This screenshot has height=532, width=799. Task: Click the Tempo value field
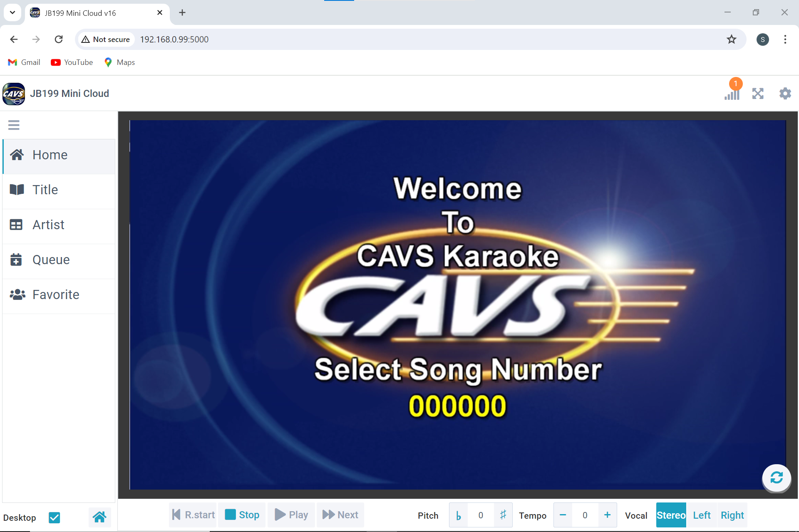[x=585, y=515]
